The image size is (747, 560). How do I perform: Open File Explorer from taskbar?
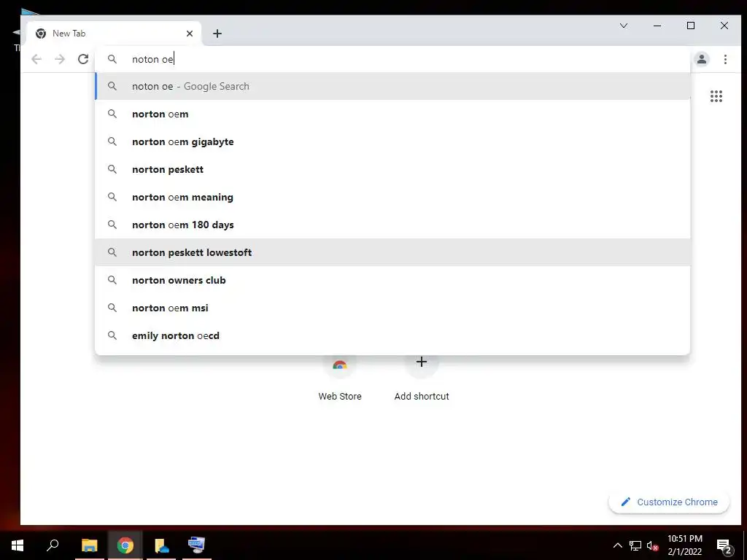click(89, 545)
